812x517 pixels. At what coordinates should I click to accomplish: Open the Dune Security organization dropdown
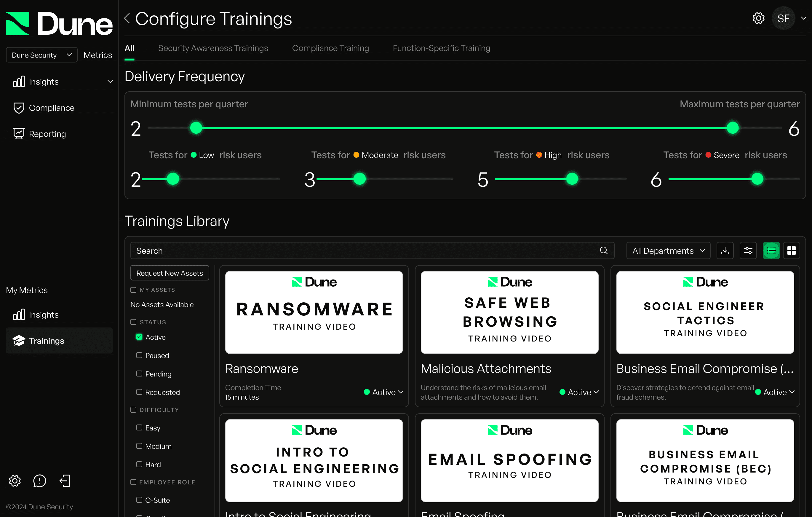42,55
